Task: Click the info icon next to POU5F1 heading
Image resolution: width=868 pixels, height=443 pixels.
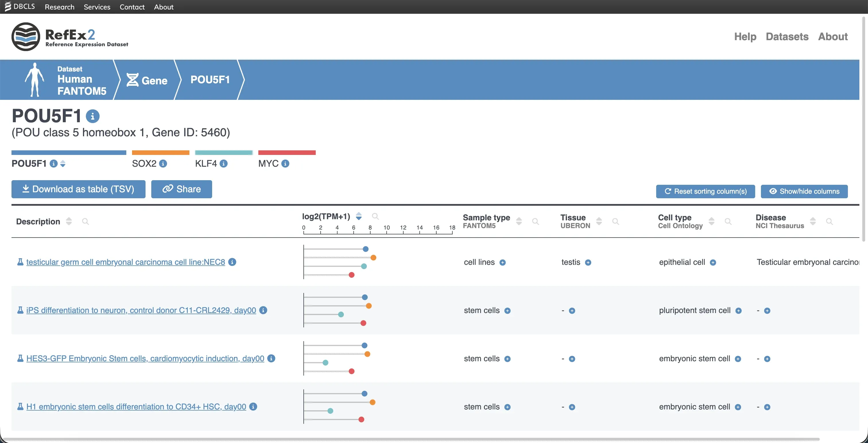Action: click(x=93, y=116)
